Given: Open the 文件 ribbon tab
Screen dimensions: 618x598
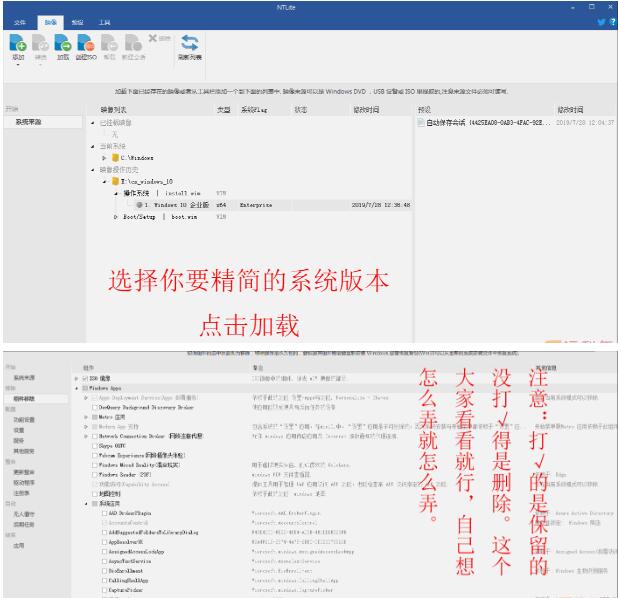Looking at the screenshot, I should (20, 22).
